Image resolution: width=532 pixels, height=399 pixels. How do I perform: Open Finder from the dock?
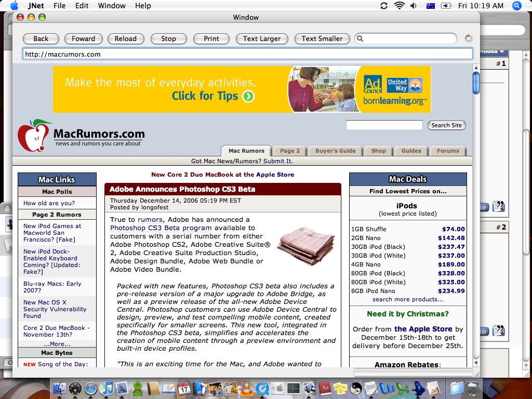coord(60,389)
